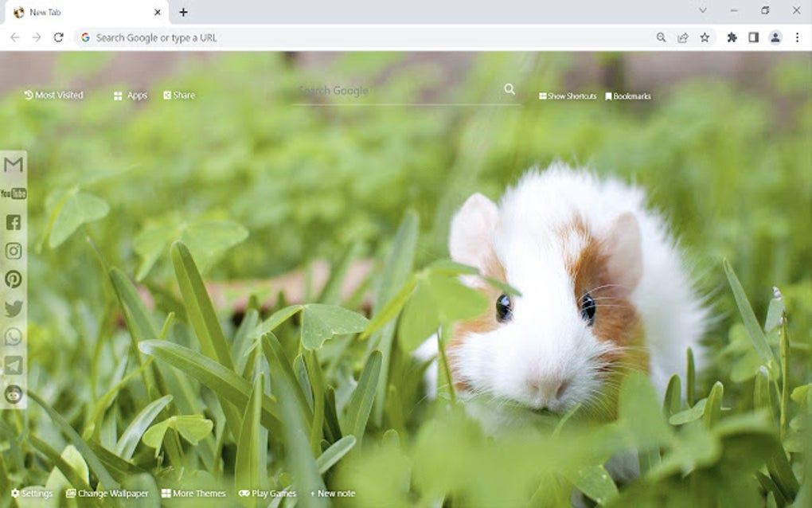The image size is (812, 508).
Task: Add a New note
Action: tap(333, 493)
